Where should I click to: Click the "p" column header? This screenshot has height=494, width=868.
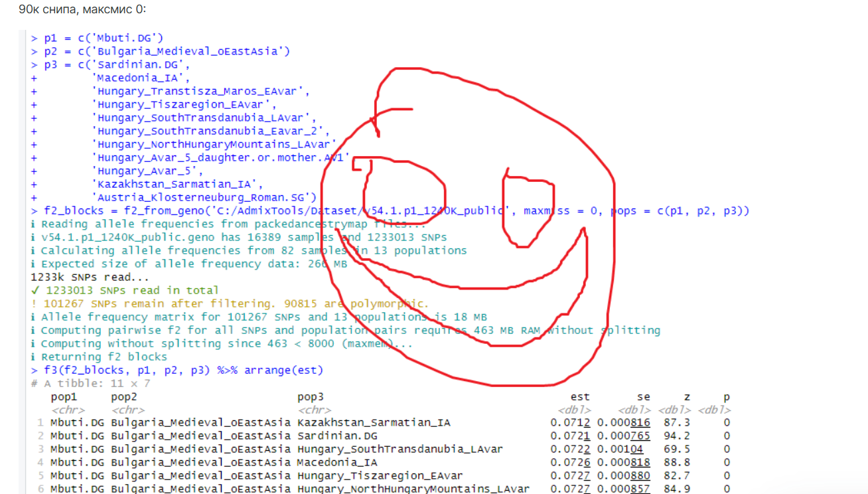point(726,397)
